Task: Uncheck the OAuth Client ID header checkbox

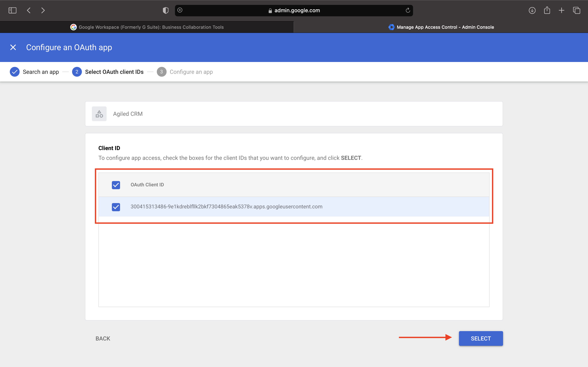Action: (116, 185)
